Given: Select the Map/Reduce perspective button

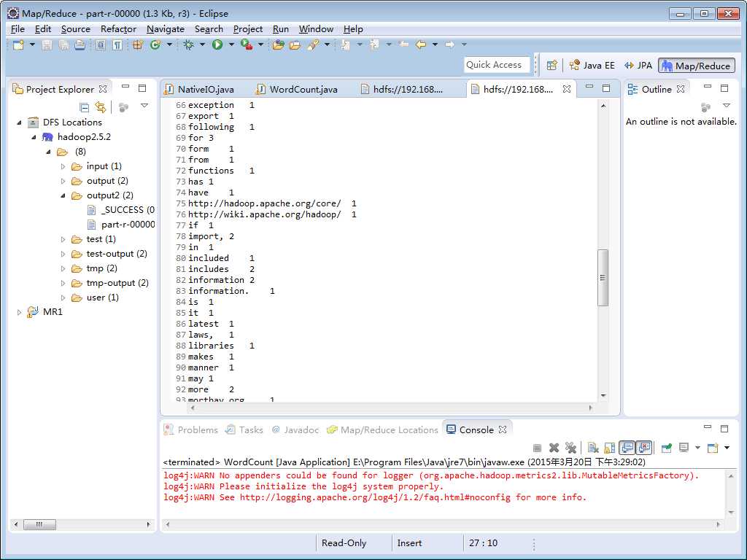Looking at the screenshot, I should pos(697,66).
